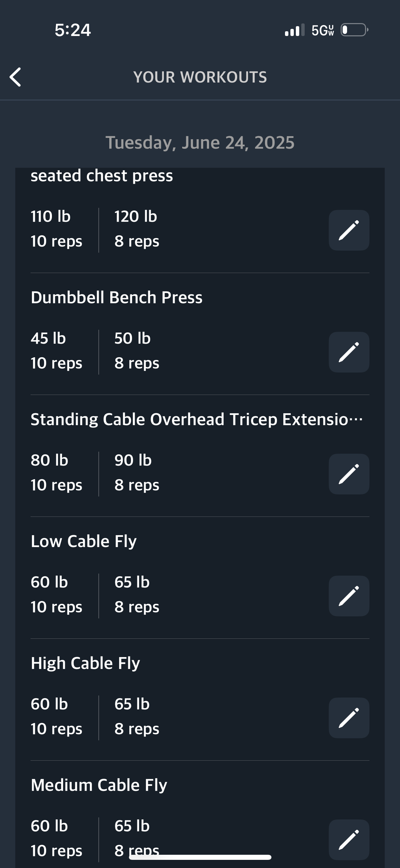Tap the home indicator bar at screen bottom

tap(200, 857)
